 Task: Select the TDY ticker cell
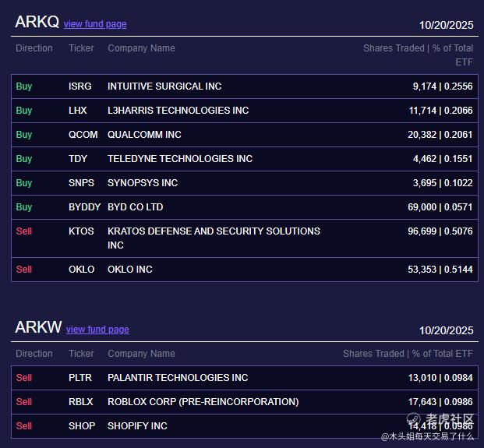coord(78,159)
